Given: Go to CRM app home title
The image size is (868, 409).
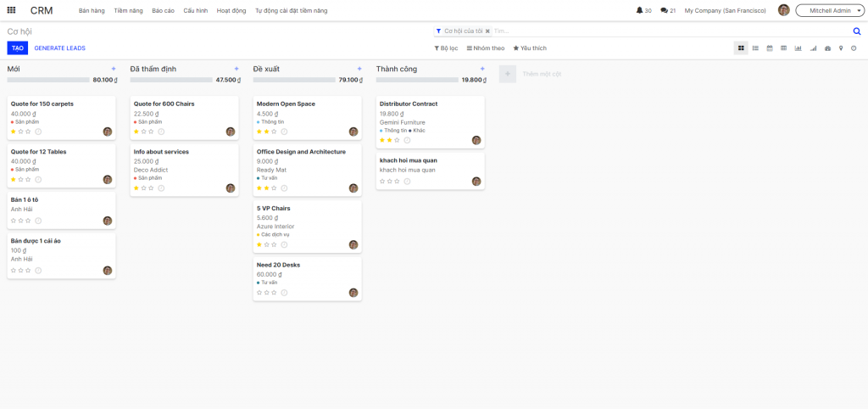Looking at the screenshot, I should pyautogui.click(x=42, y=10).
